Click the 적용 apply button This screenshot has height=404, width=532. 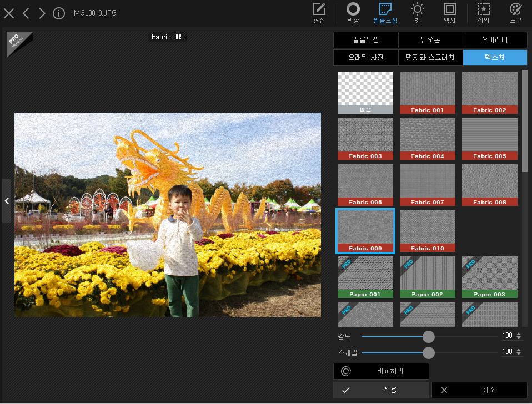[381, 390]
